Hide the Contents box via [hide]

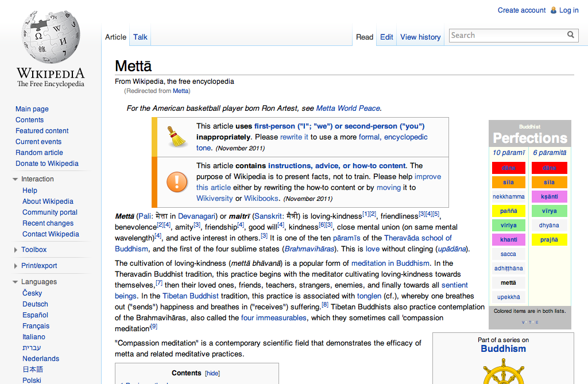point(212,374)
